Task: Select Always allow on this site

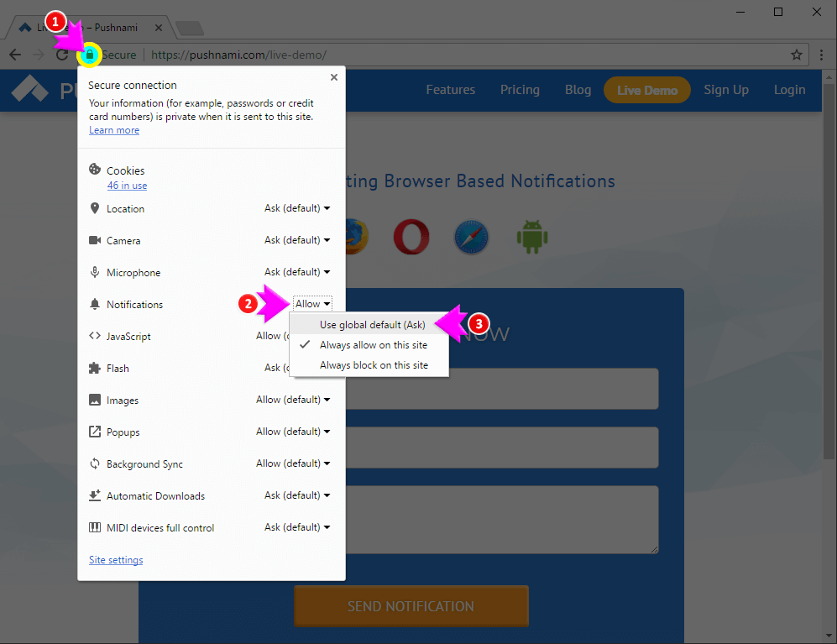Action: [373, 345]
